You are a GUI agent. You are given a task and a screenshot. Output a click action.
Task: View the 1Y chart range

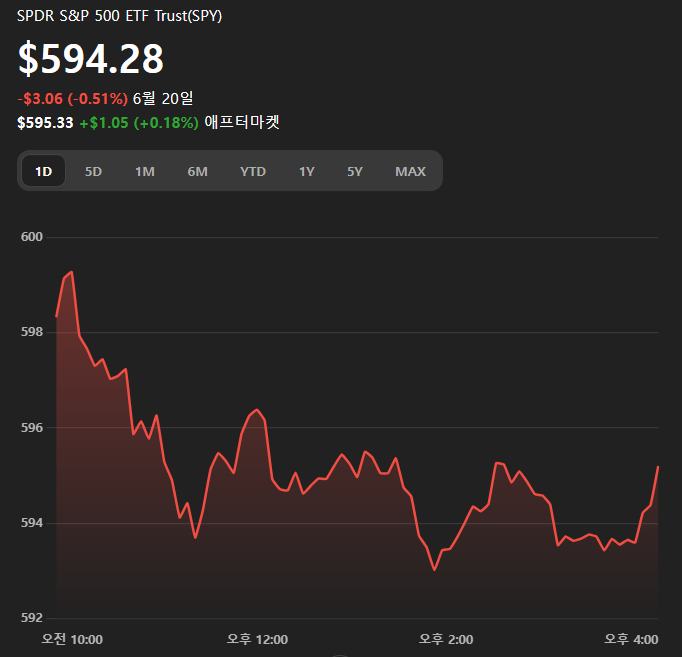tap(307, 171)
